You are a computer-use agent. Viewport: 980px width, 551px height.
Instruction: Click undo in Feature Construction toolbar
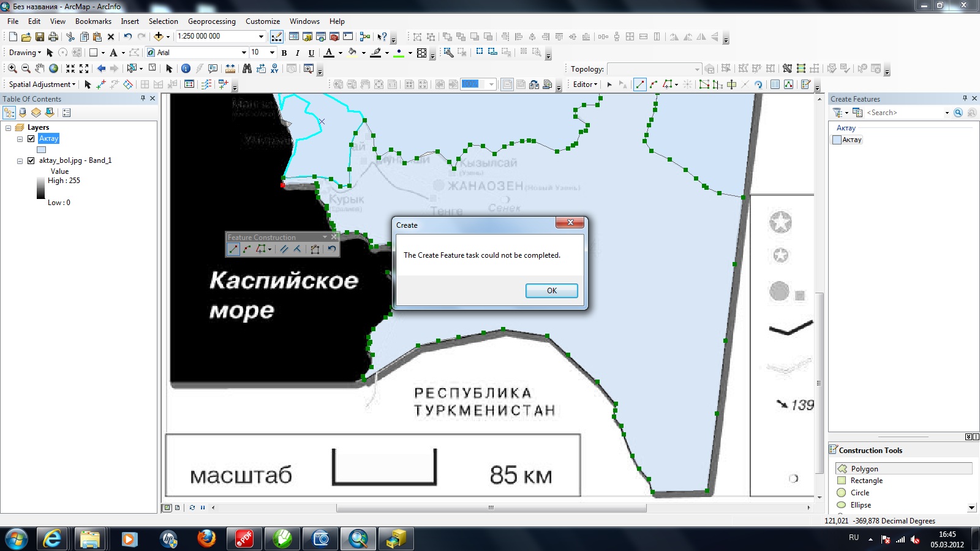pyautogui.click(x=331, y=249)
